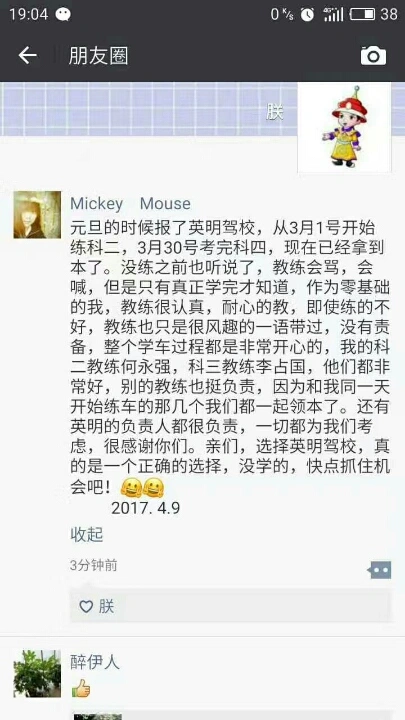Tap the heart like icon beside 朕
This screenshot has height=720, width=405.
(x=86, y=607)
